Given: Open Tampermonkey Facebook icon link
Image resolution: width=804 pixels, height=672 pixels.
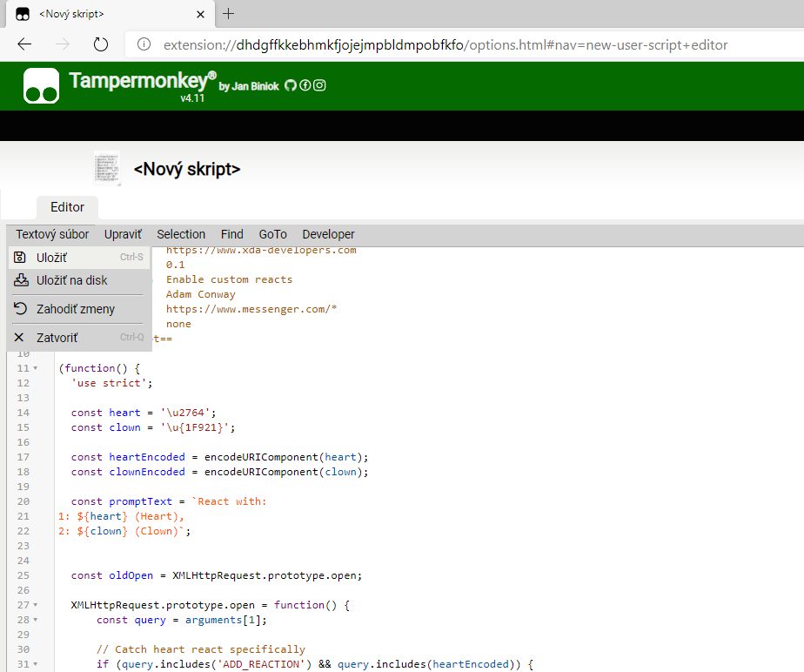Looking at the screenshot, I should pyautogui.click(x=305, y=85).
